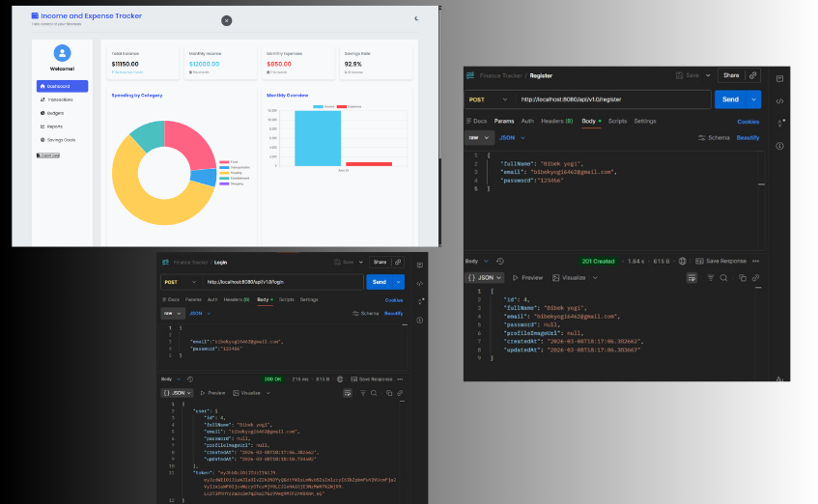
Task: Open response history icon in Login window
Action: point(190,379)
